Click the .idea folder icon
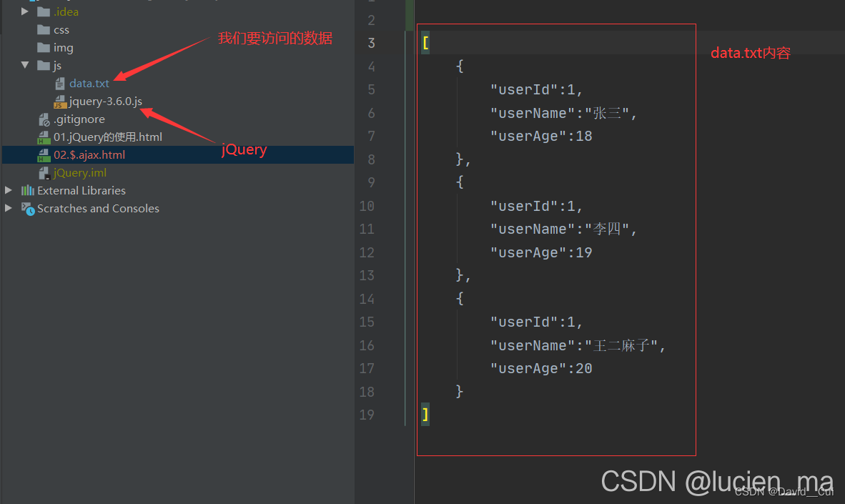 [44, 11]
